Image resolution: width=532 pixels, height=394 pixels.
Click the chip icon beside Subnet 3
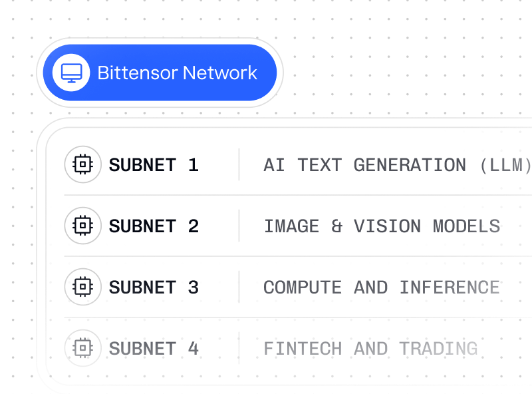[x=82, y=288]
